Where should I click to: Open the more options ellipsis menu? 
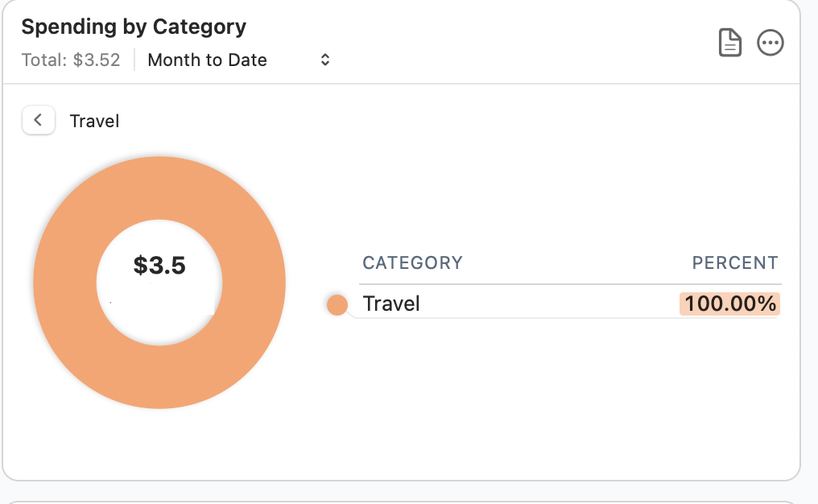[770, 43]
